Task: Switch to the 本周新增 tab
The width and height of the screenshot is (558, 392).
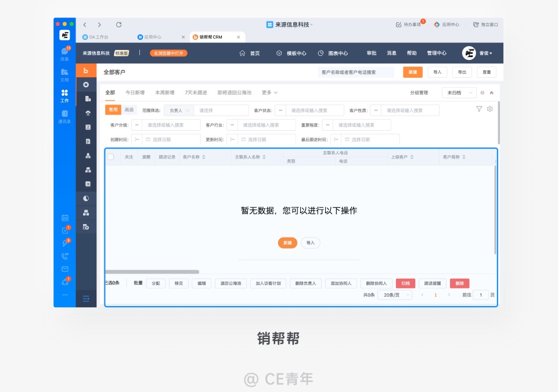Action: 165,92
